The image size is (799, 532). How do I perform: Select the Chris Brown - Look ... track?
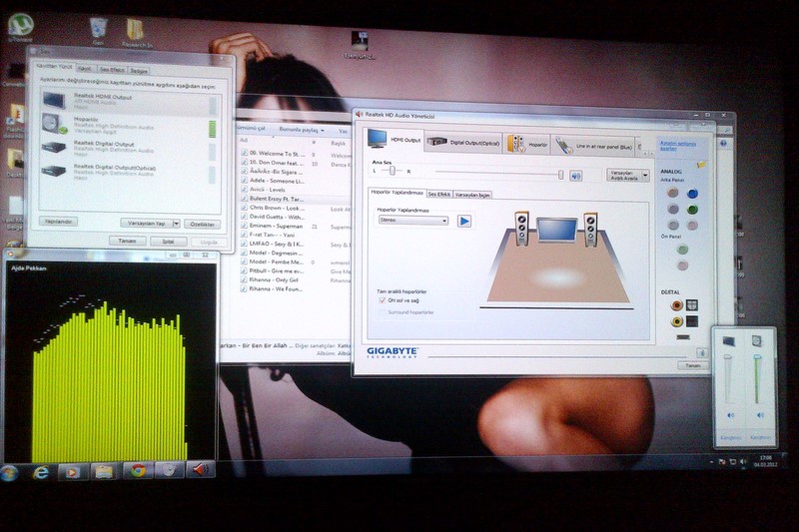point(277,208)
